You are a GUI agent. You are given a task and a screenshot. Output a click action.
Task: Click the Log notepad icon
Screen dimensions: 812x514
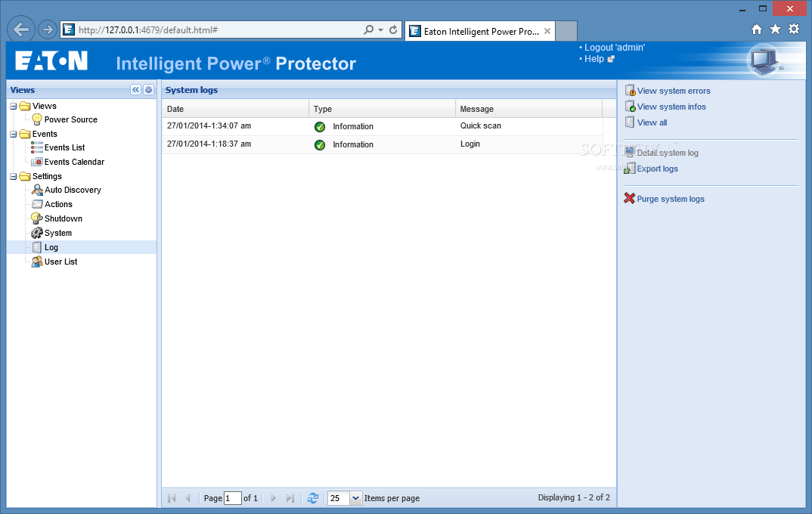tap(37, 247)
